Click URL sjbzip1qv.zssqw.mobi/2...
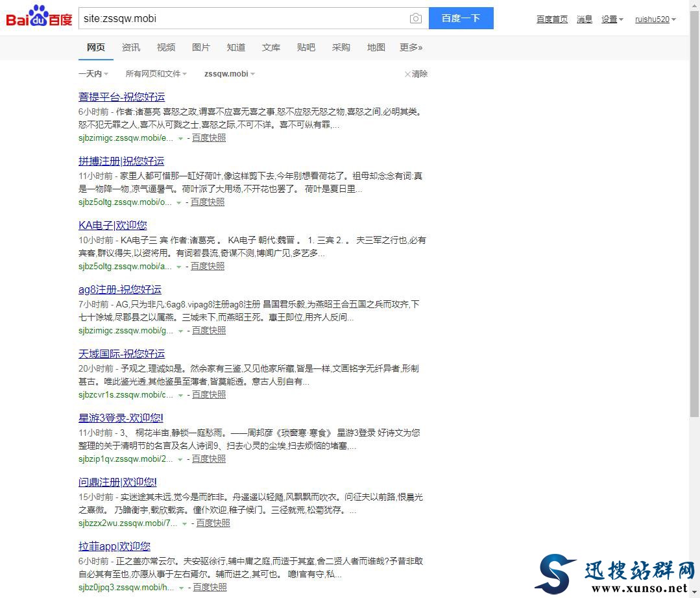700x598 pixels. 125,459
